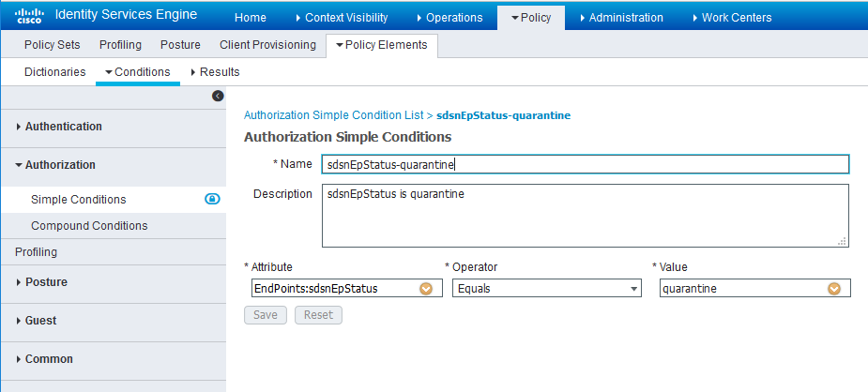Expand the Common conditions section
This screenshot has width=868, height=392.
point(48,359)
